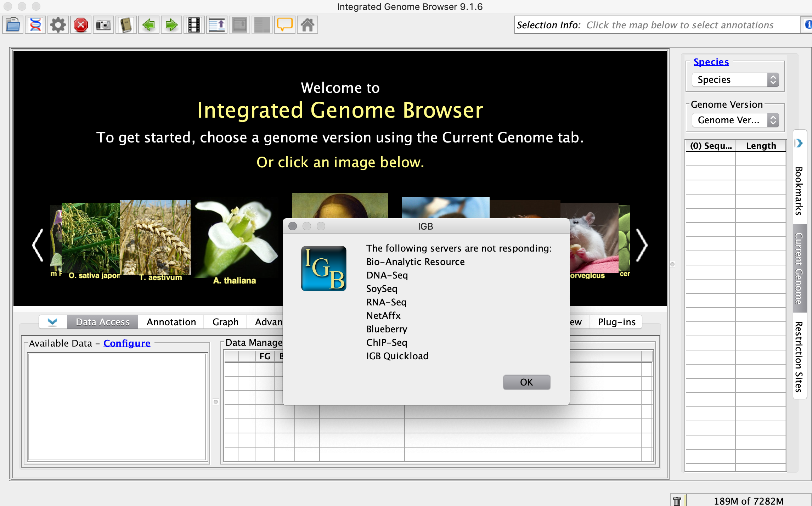Click the FG column header
The image size is (812, 506).
264,356
